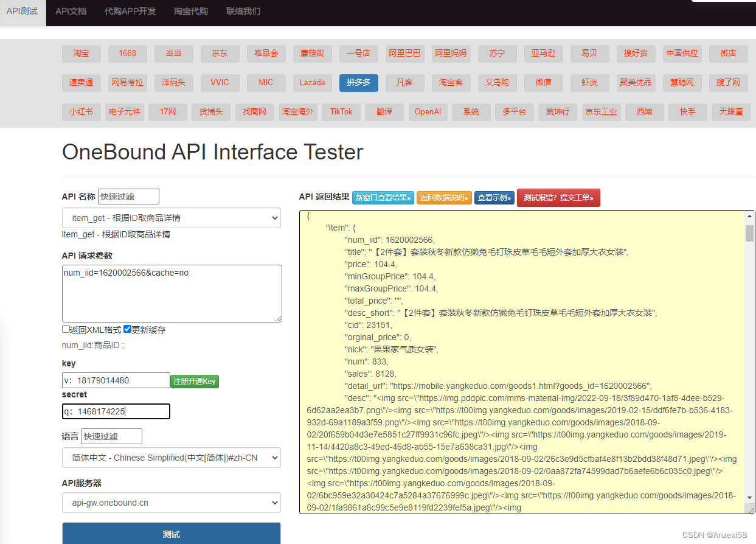Select the 淘宝 platform button
Viewport: 756px width, 544px height.
tap(81, 54)
